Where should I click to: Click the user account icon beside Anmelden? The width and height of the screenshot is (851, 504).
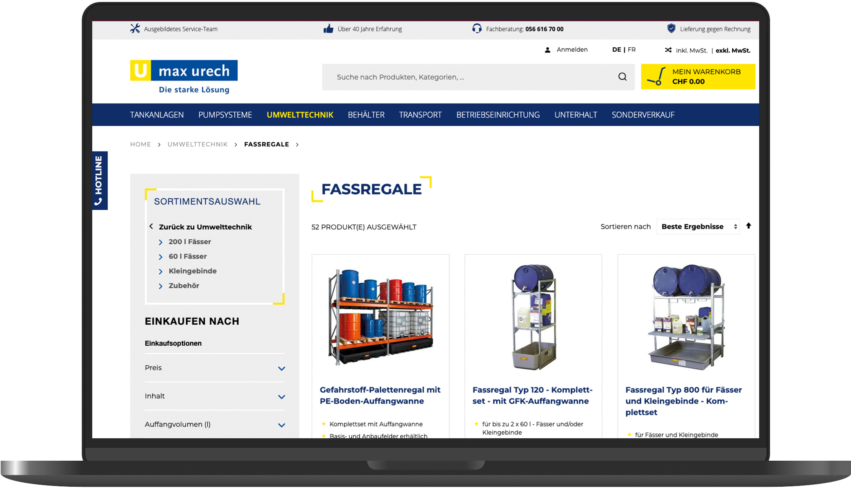[547, 50]
